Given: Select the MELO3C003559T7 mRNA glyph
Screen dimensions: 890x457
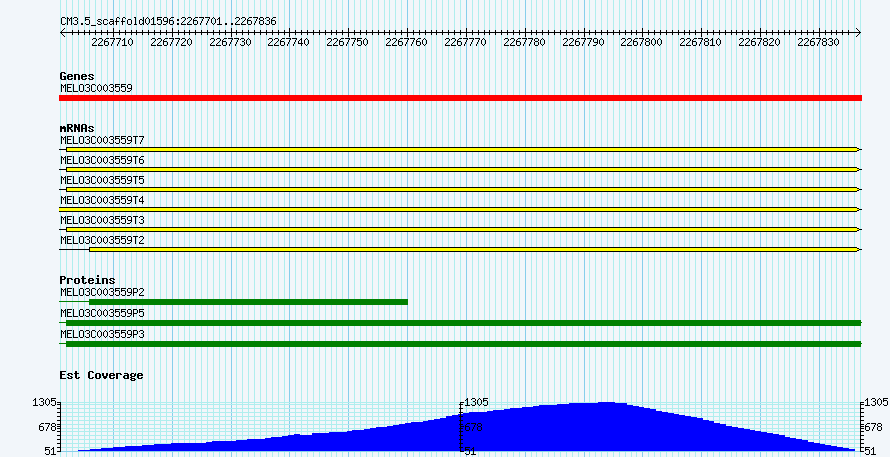Looking at the screenshot, I should (x=460, y=149).
